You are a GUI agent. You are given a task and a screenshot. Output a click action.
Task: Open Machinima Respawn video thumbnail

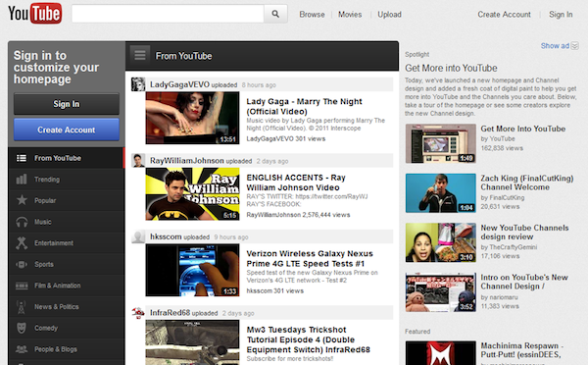(x=441, y=353)
